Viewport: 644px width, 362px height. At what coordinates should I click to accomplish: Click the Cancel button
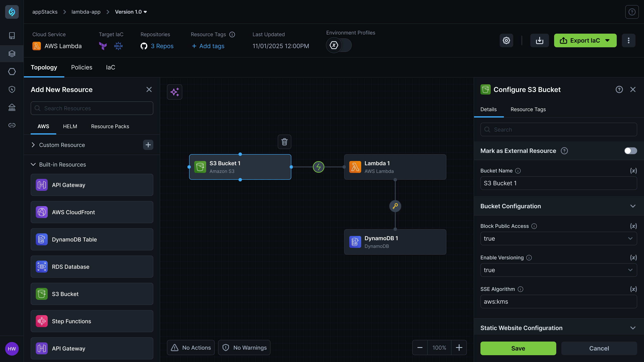pos(599,348)
